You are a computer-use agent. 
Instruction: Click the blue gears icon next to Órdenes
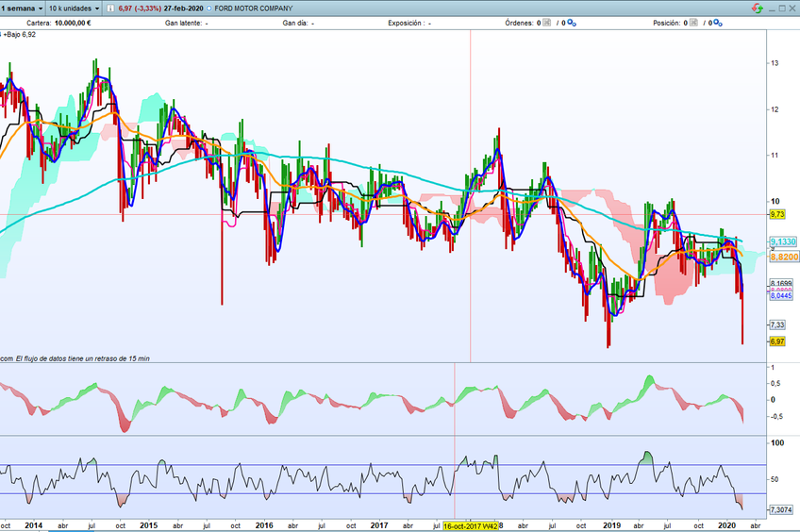click(x=572, y=23)
